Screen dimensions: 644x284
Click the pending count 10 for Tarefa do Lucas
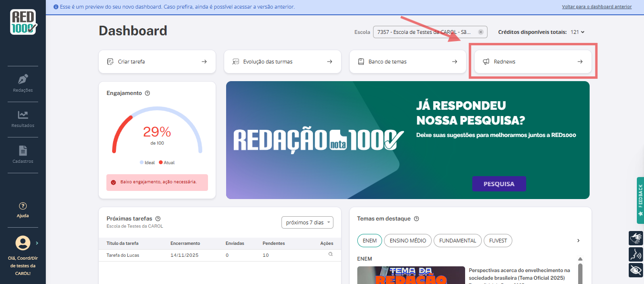coord(266,255)
